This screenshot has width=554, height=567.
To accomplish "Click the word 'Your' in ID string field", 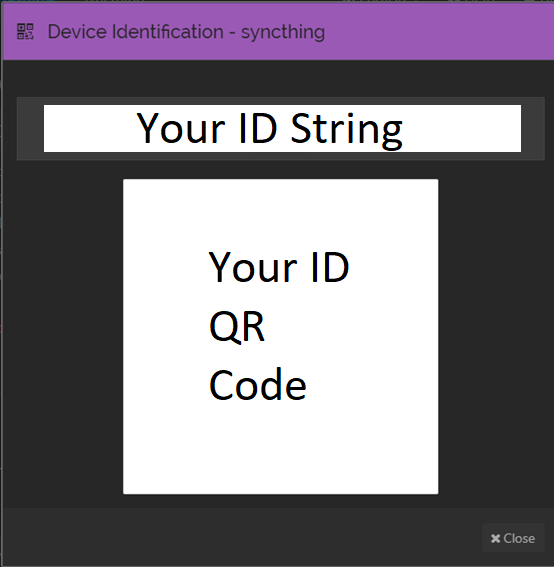I will (x=181, y=128).
